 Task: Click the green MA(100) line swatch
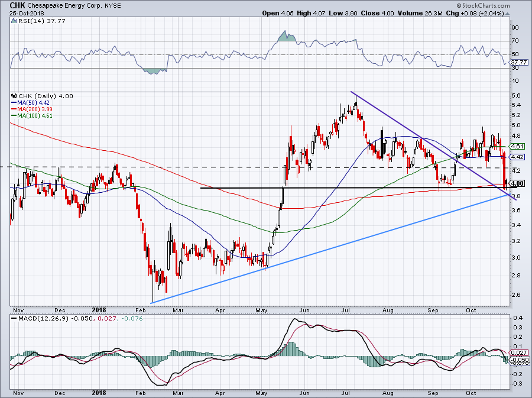[x=14, y=116]
